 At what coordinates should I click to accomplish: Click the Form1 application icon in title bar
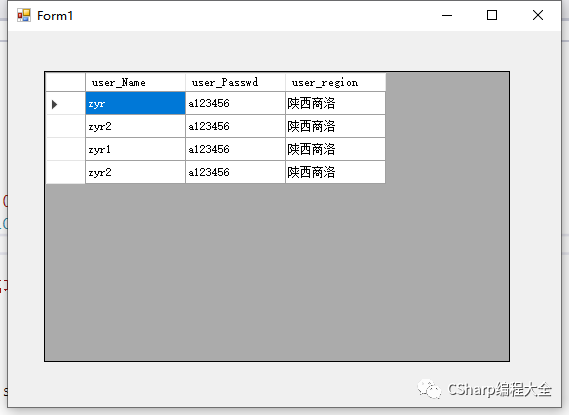24,15
